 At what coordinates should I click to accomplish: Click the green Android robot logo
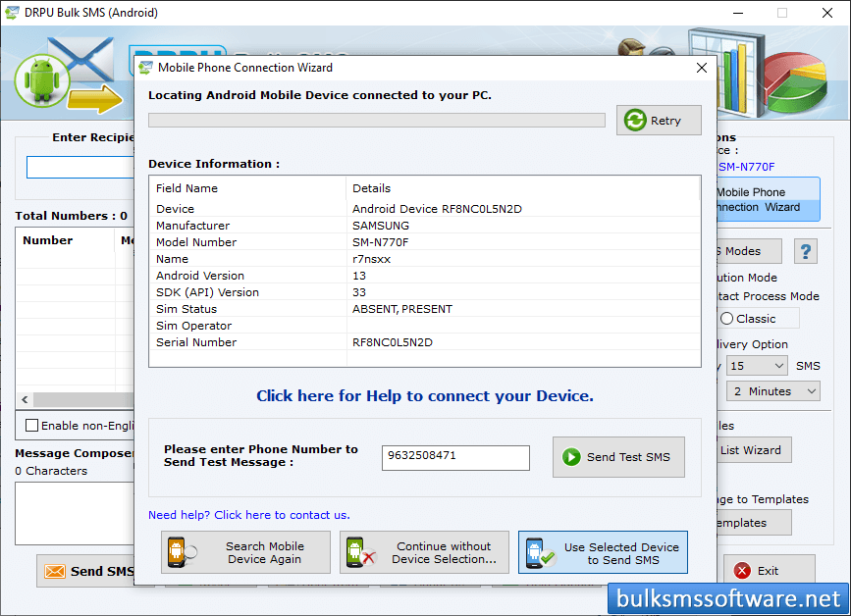42,81
